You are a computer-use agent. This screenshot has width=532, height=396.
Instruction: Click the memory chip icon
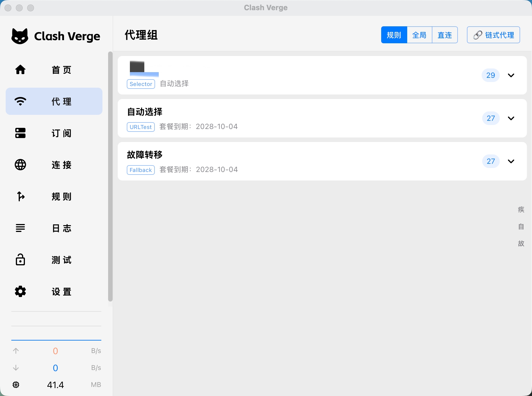point(16,385)
